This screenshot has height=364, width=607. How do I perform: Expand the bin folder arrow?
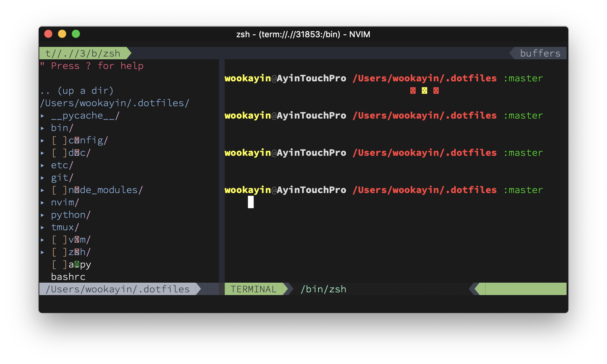[42, 128]
